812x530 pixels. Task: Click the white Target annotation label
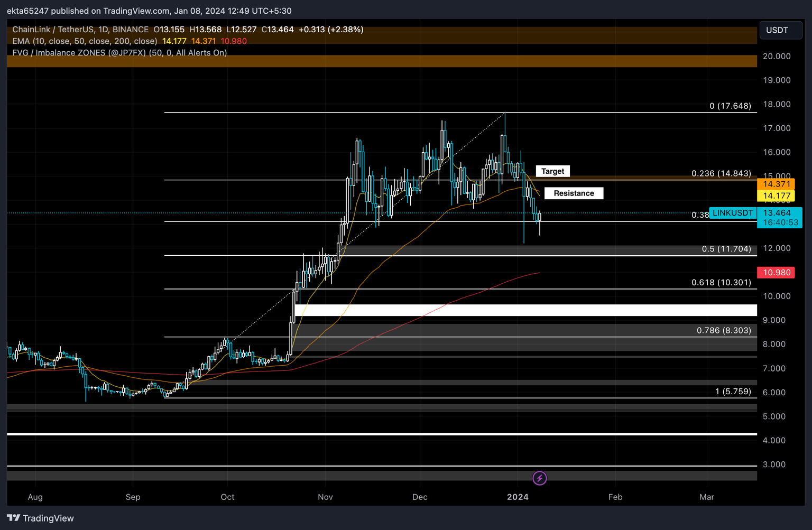pyautogui.click(x=552, y=171)
